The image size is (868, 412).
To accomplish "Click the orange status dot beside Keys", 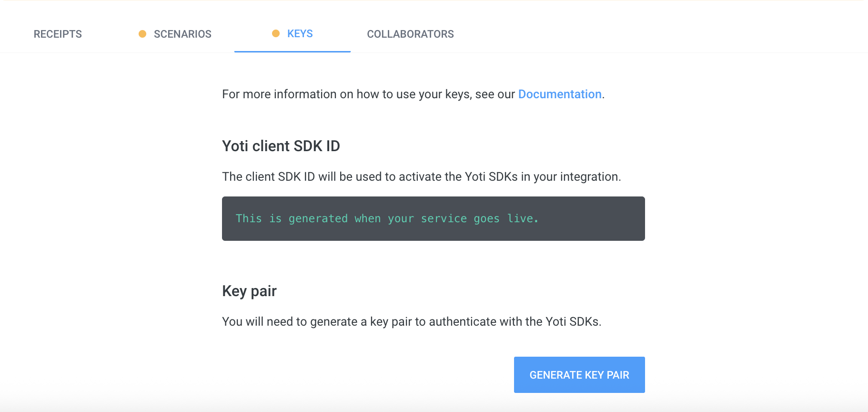I will (276, 33).
